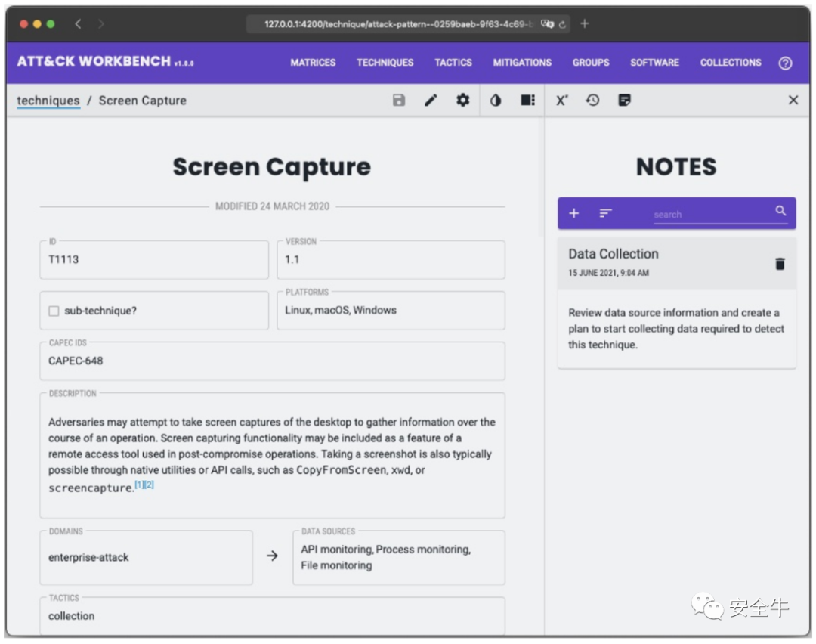The width and height of the screenshot is (816, 644).
Task: Open the Mitigations menu
Action: [x=522, y=63]
